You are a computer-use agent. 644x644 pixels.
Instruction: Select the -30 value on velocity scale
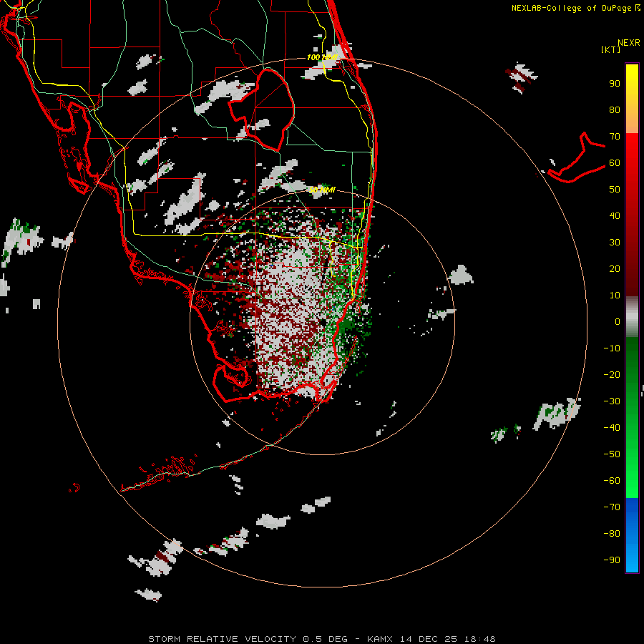point(612,401)
